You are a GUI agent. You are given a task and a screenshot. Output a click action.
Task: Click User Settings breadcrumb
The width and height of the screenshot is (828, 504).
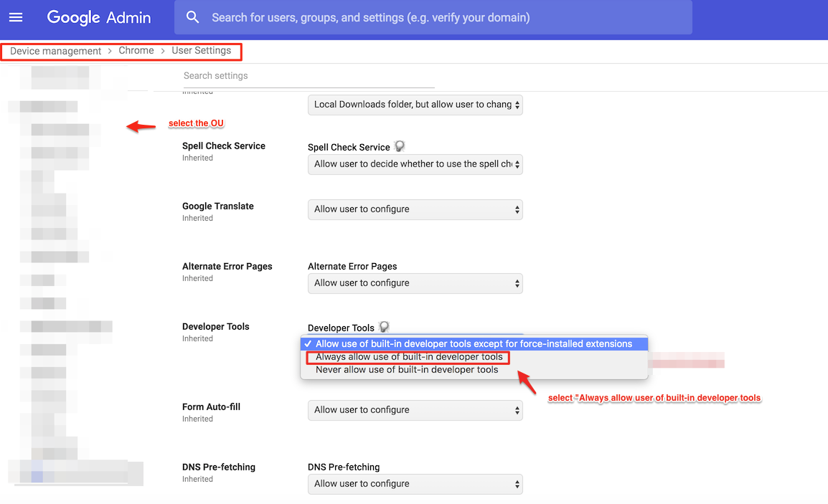coord(201,50)
